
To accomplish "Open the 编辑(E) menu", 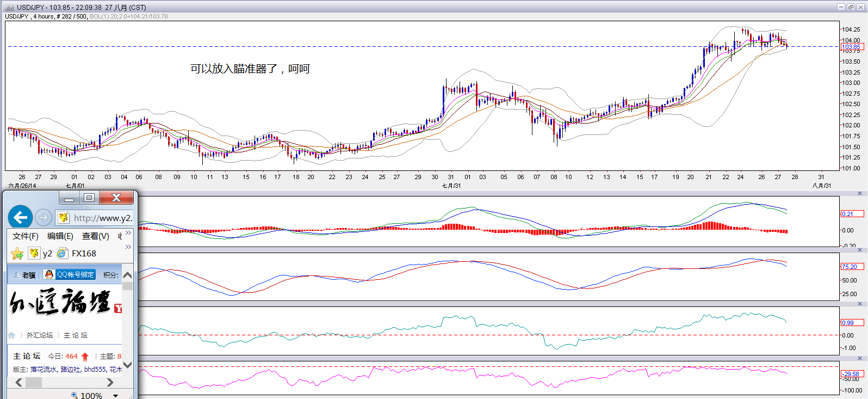I will 60,236.
